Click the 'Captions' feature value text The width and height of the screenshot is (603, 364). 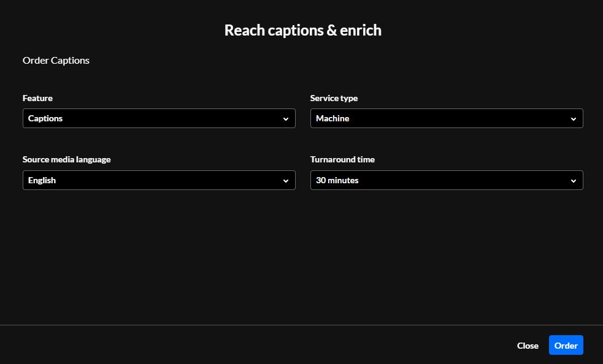(45, 118)
